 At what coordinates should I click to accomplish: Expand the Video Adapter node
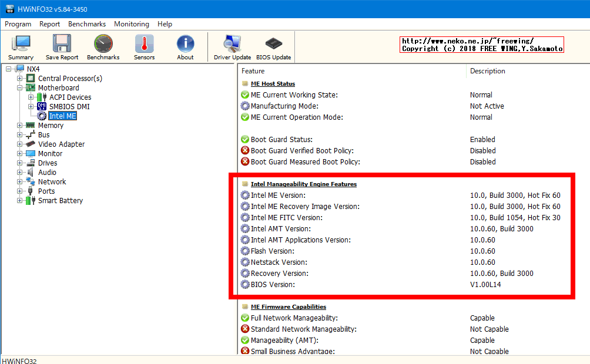pos(20,144)
